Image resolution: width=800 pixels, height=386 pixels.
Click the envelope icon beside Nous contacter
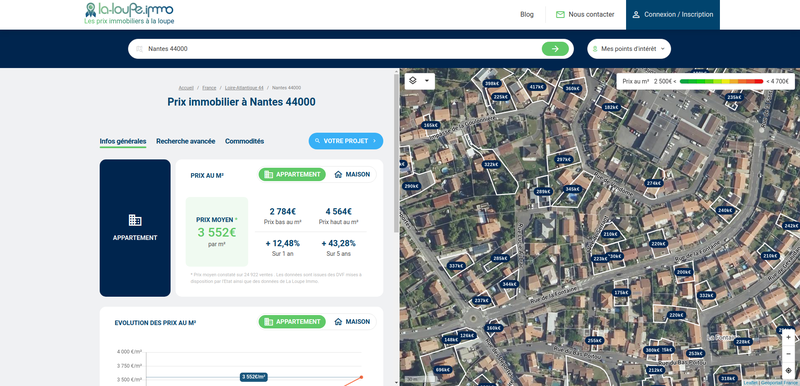point(560,15)
